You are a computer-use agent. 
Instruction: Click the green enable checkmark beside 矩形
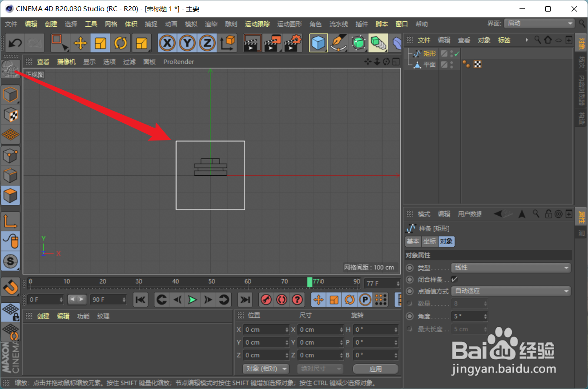coord(456,53)
